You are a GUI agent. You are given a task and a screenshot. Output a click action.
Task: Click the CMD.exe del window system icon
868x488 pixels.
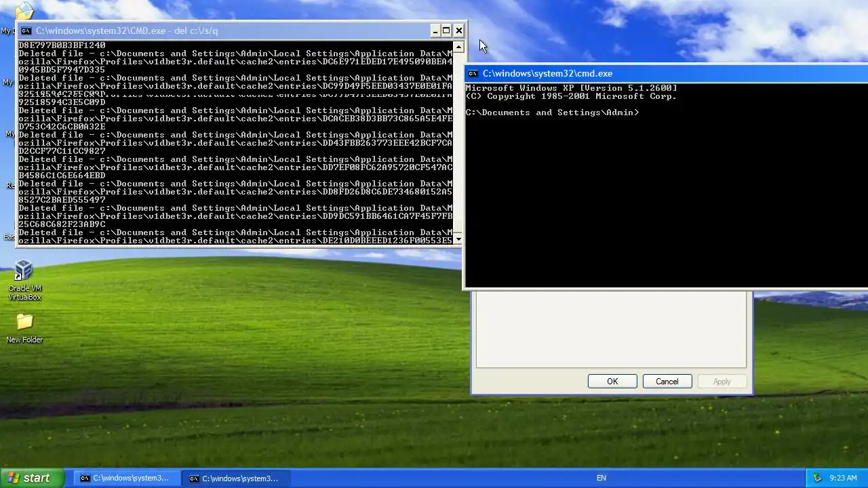pyautogui.click(x=26, y=30)
